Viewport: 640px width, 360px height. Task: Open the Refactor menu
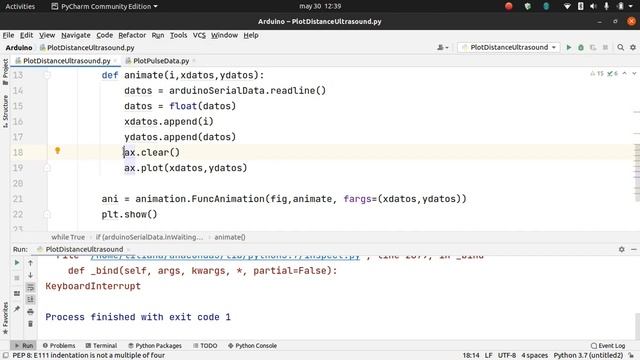click(132, 35)
